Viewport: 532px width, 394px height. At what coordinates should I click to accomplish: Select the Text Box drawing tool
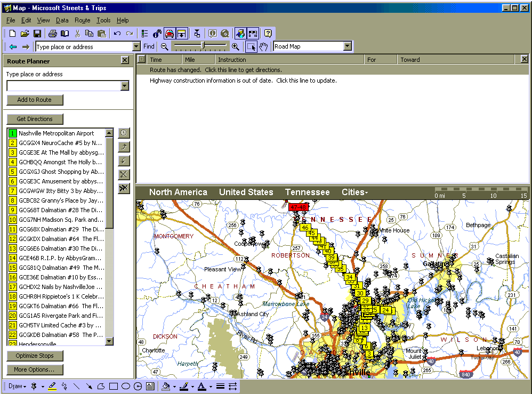150,386
